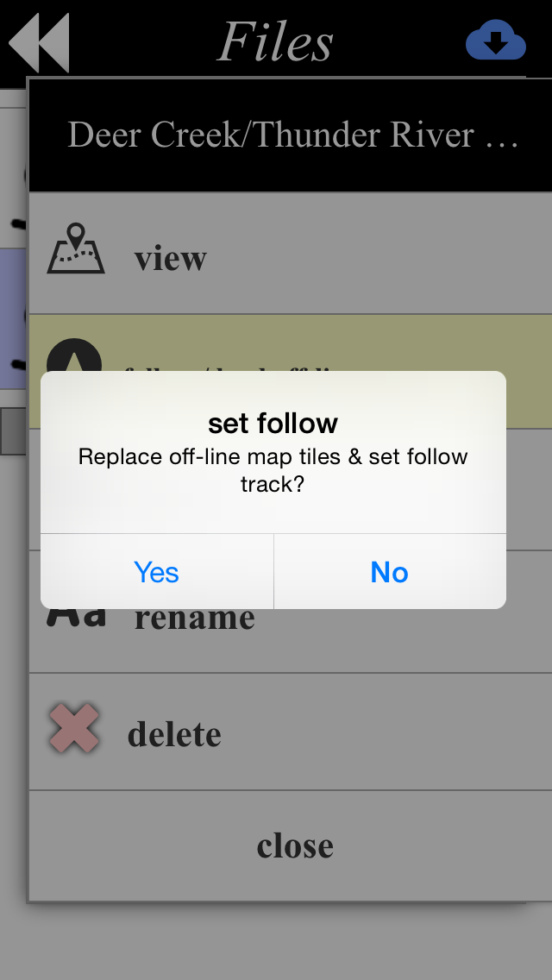Tap the Deer Creek/Thunder River title

(292, 135)
